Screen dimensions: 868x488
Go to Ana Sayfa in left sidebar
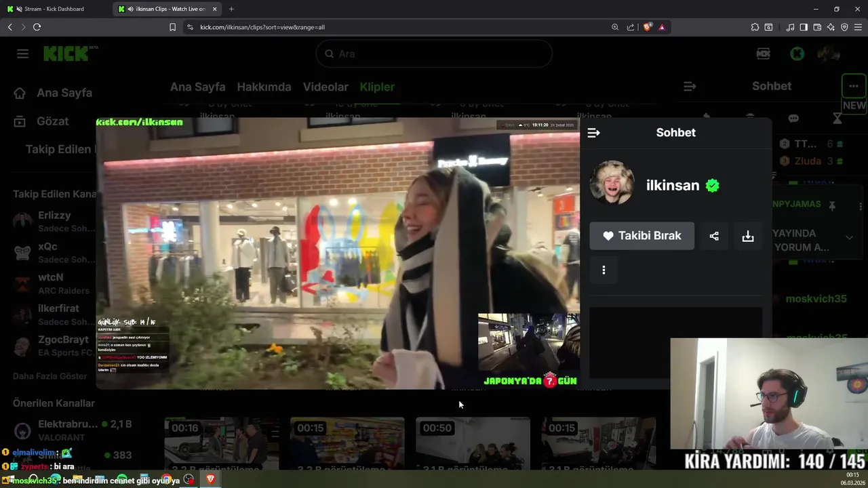53,93
